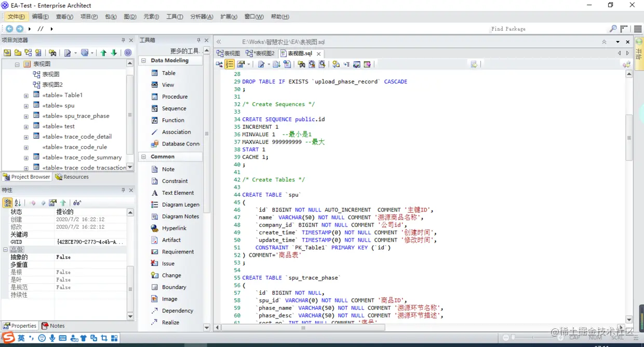Collapse the 高级 property group
This screenshot has height=347, width=644.
click(x=5, y=250)
